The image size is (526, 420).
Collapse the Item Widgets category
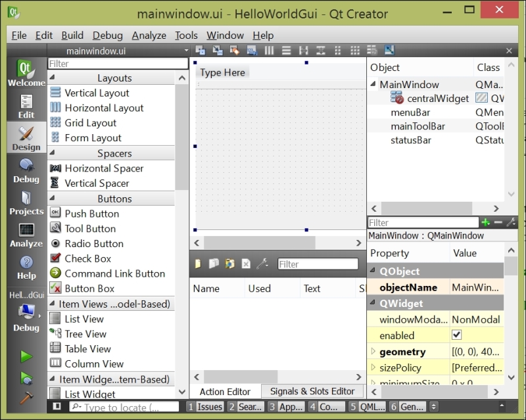53,379
